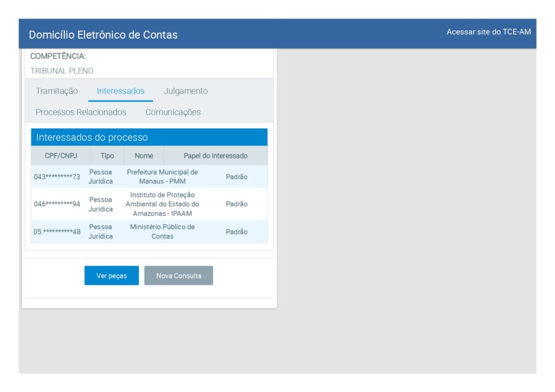
Task: Click the Tipo column header
Action: (x=107, y=156)
